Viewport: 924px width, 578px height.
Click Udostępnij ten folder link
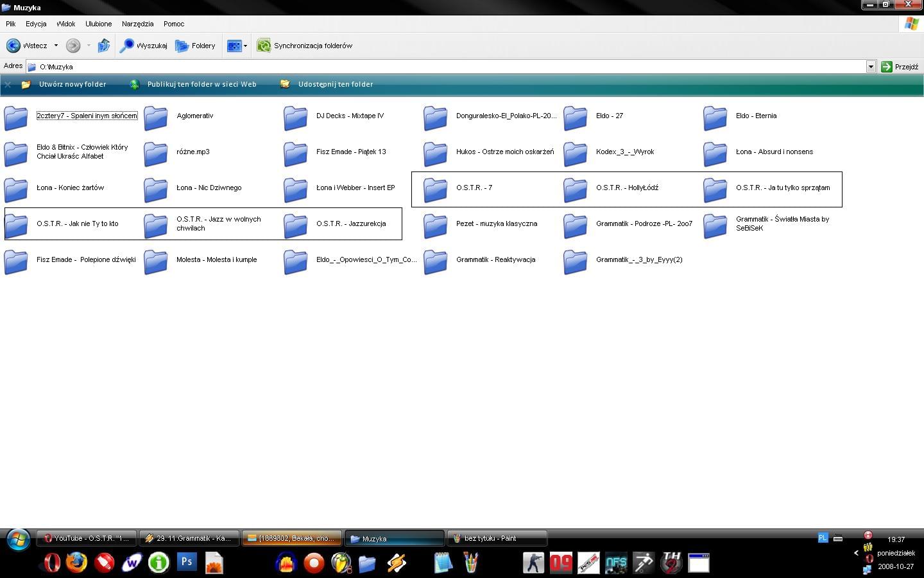click(x=336, y=84)
